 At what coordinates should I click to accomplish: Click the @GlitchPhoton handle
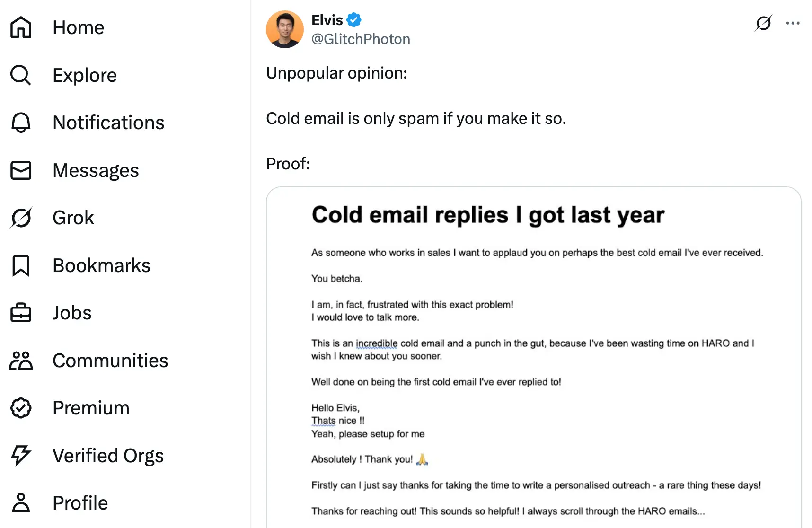[361, 39]
